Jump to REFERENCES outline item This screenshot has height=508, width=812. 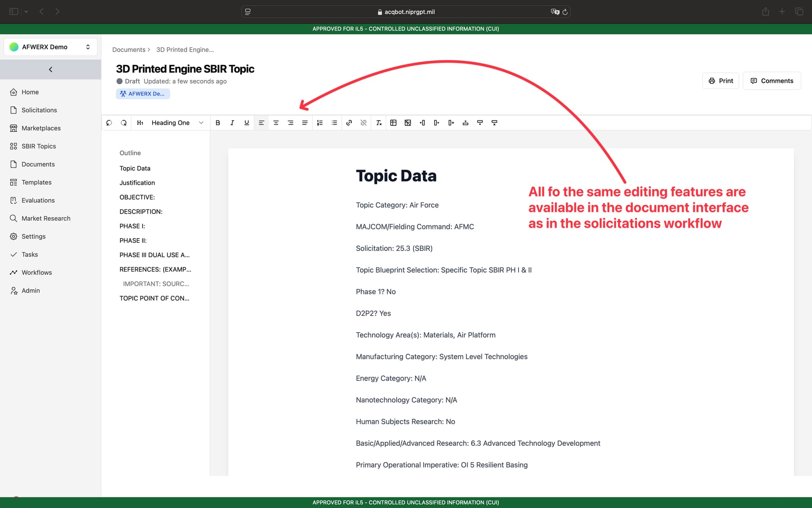155,269
